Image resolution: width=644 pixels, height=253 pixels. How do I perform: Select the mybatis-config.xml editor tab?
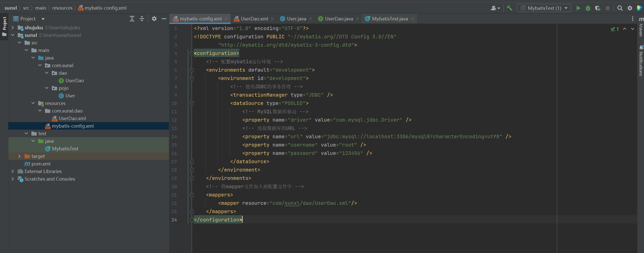click(200, 19)
